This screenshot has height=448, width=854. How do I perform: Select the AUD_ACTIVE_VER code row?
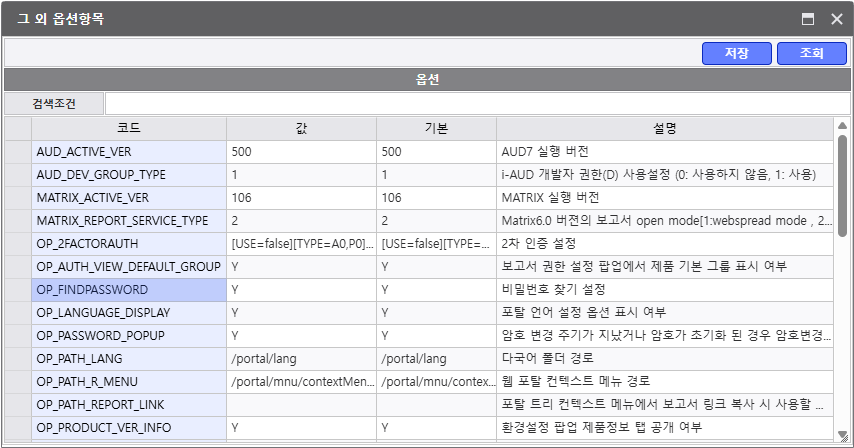pos(128,151)
